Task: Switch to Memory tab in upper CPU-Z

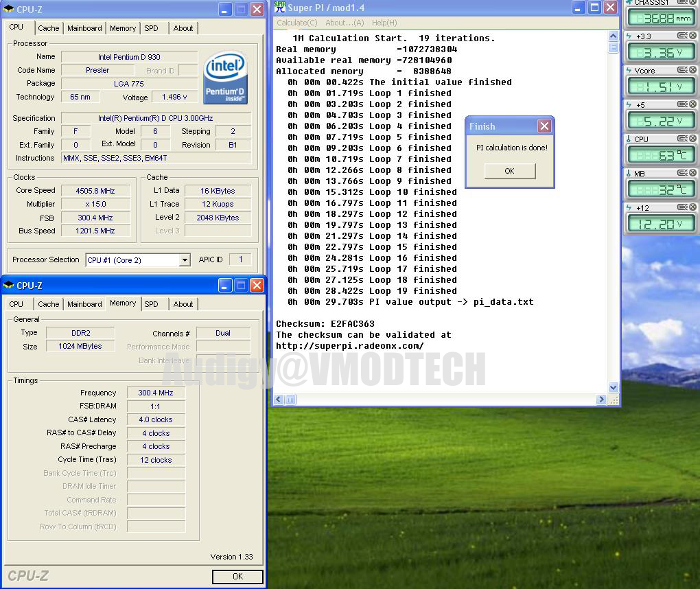Action: tap(123, 28)
